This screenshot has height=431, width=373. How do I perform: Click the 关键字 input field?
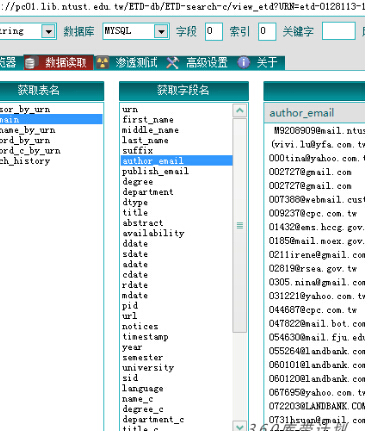pos(338,31)
